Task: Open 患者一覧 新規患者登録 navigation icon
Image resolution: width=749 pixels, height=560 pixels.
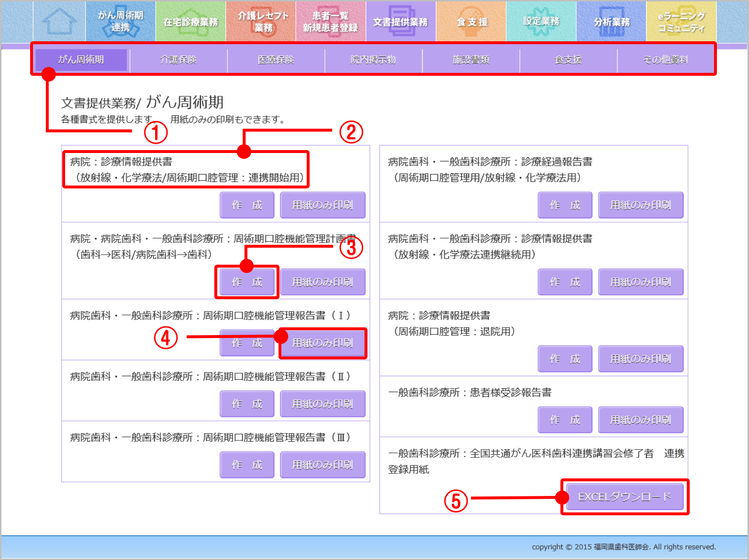Action: point(331,21)
